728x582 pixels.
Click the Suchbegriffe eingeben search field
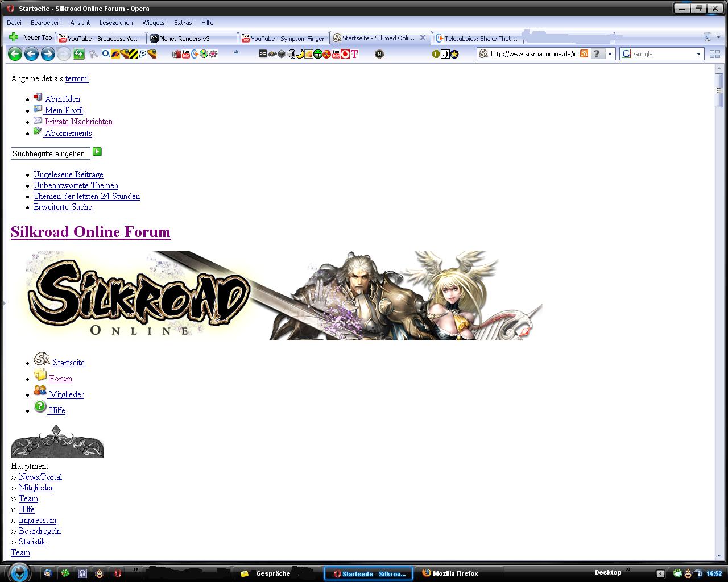pos(50,153)
